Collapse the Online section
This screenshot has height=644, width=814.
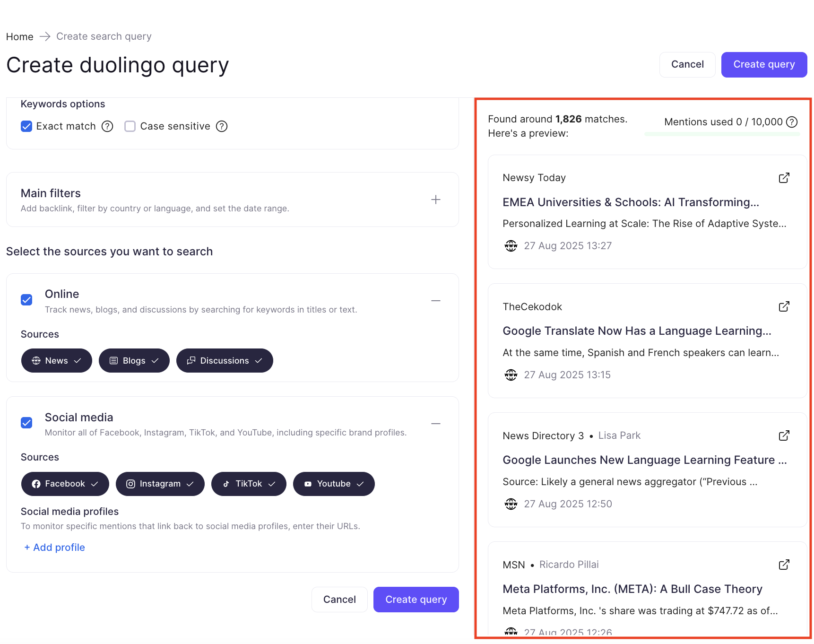435,301
